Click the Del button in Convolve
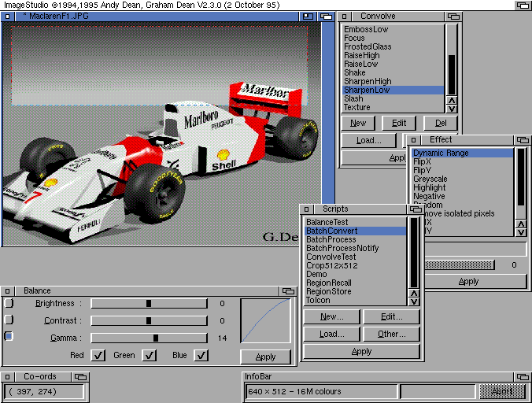Viewport: 532px width, 403px height. tap(441, 123)
